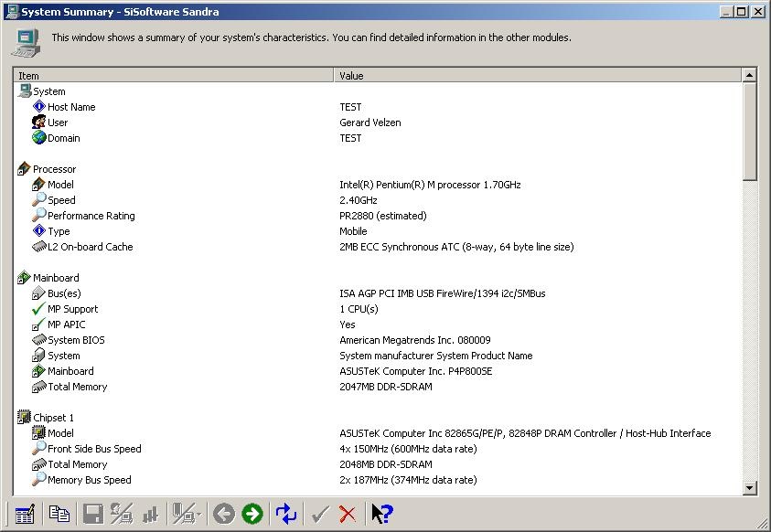Click the scrollbar up arrow
Viewport: 771px width, 532px height.
pos(749,75)
